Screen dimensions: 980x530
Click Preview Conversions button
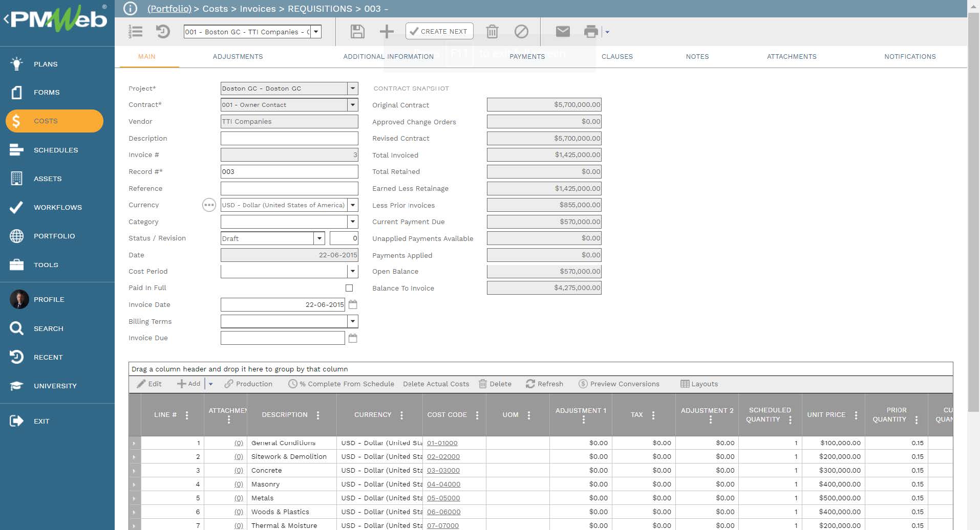pos(619,384)
